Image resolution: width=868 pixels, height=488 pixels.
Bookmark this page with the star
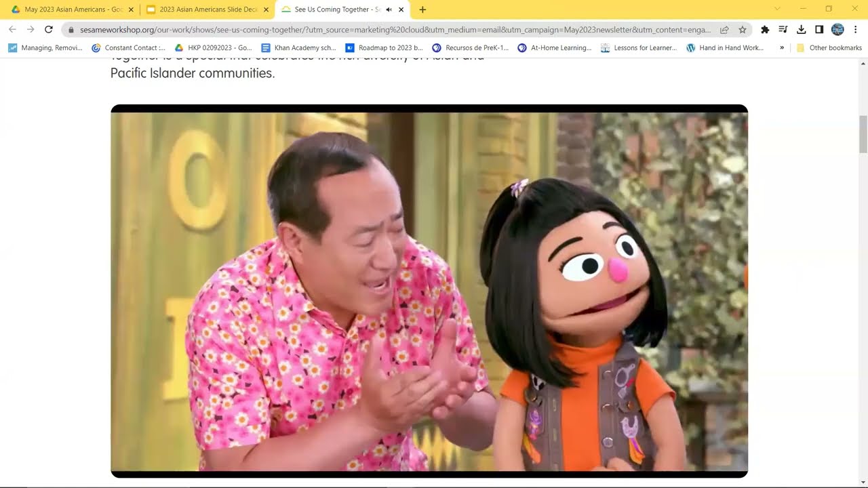pyautogui.click(x=743, y=30)
